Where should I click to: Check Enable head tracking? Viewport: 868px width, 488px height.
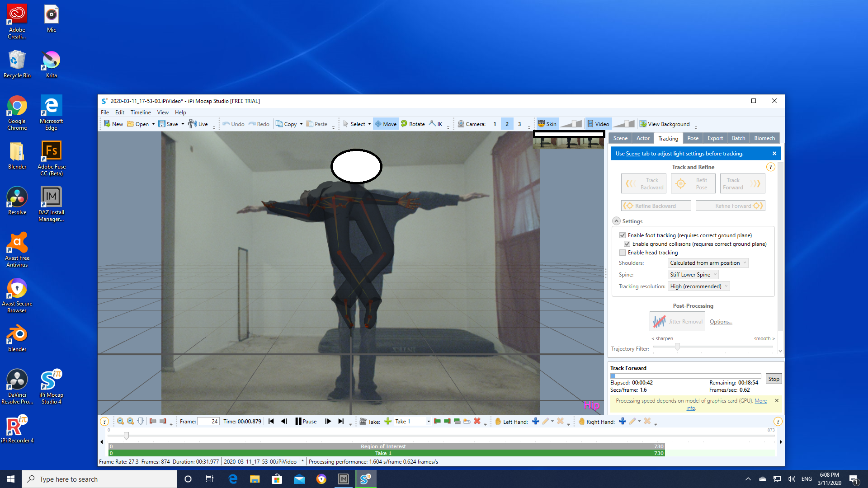pyautogui.click(x=623, y=252)
